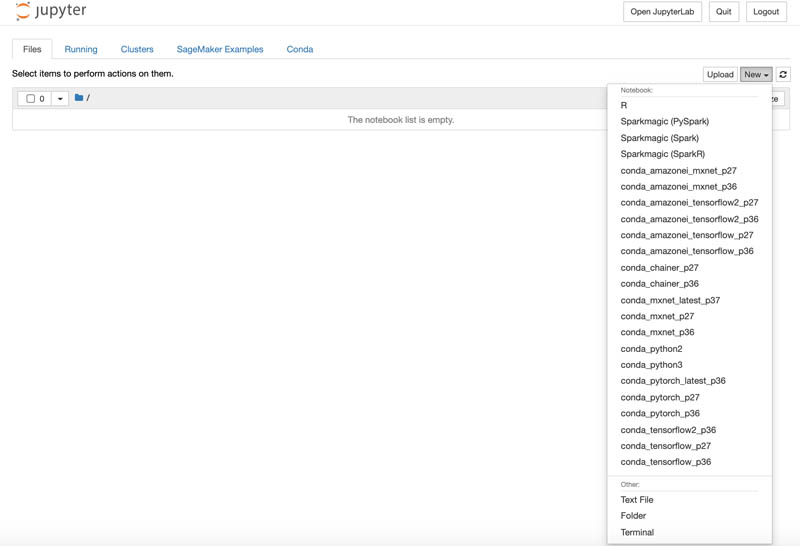Switch to the Files tab

(x=32, y=49)
